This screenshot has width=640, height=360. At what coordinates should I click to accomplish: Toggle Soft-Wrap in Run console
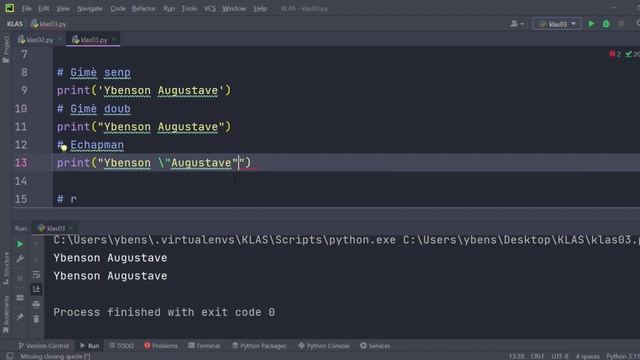[36, 274]
